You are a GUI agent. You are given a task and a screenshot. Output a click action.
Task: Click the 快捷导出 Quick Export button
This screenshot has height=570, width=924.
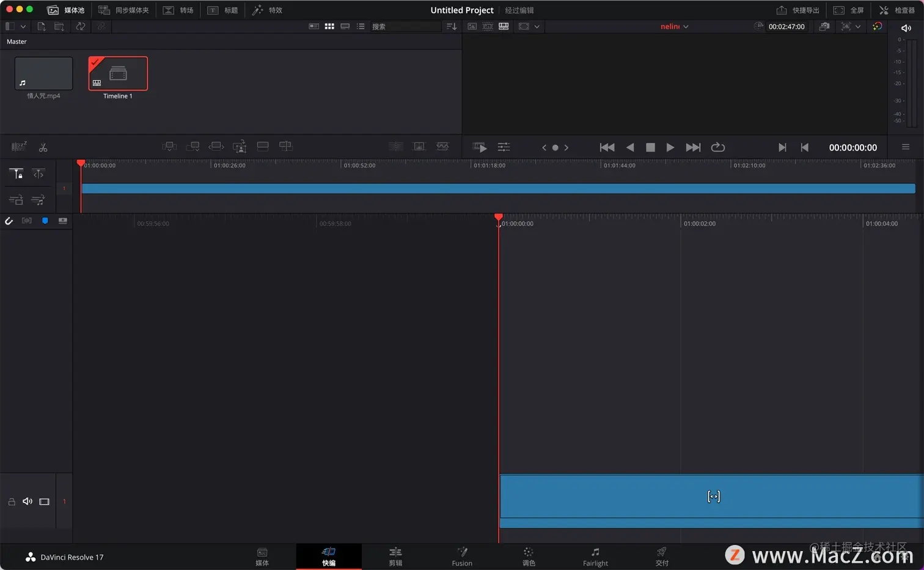(x=798, y=10)
